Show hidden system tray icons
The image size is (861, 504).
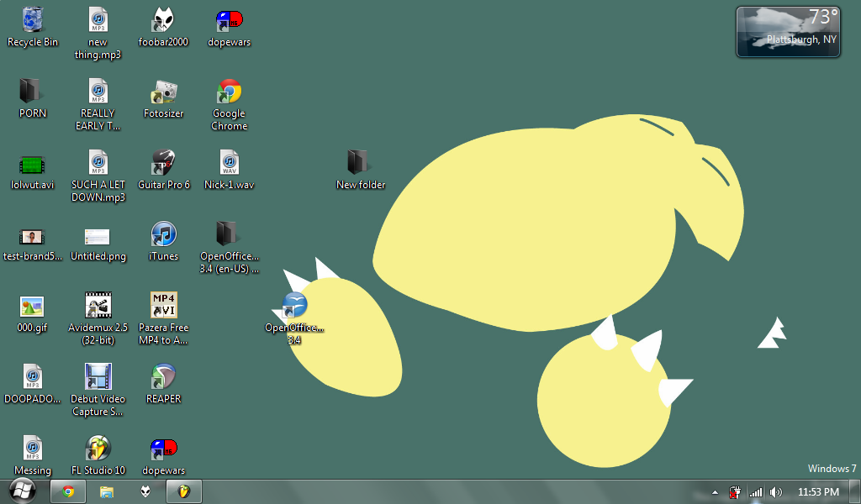[715, 492]
